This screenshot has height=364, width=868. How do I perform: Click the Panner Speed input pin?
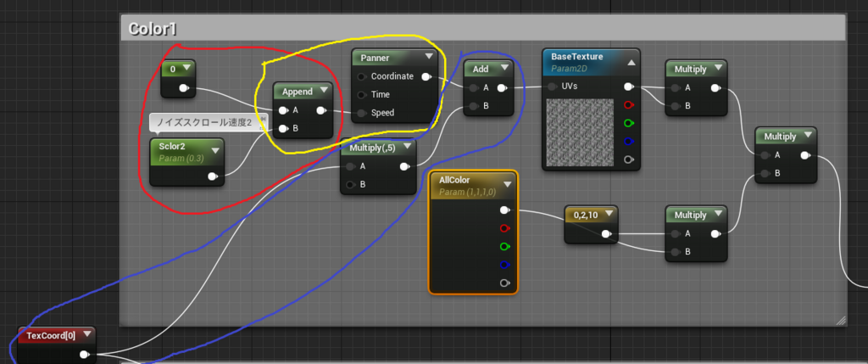pyautogui.click(x=361, y=113)
